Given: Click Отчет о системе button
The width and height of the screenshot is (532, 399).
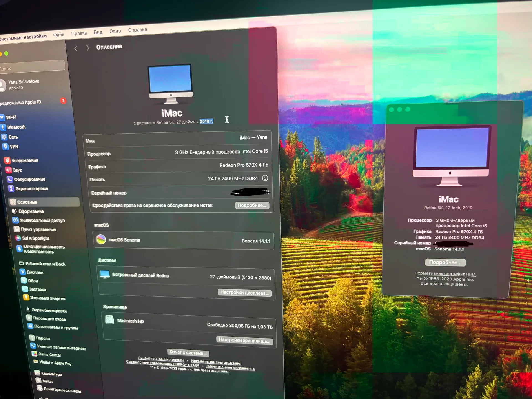Looking at the screenshot, I should [x=188, y=353].
